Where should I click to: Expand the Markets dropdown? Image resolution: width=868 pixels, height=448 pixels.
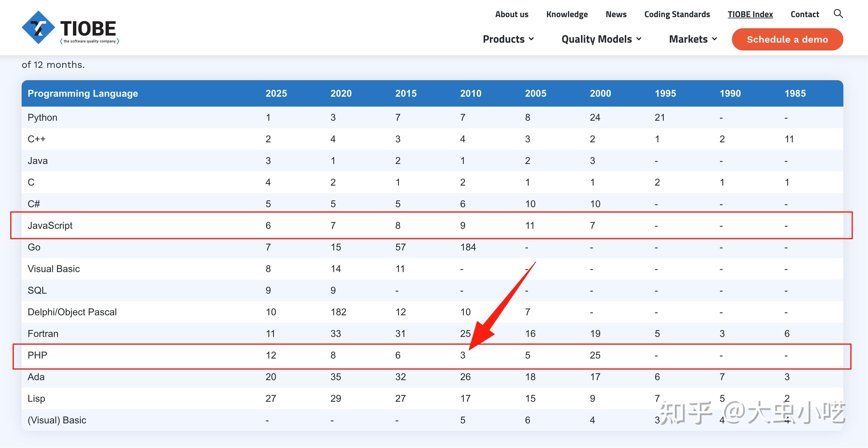pyautogui.click(x=693, y=39)
